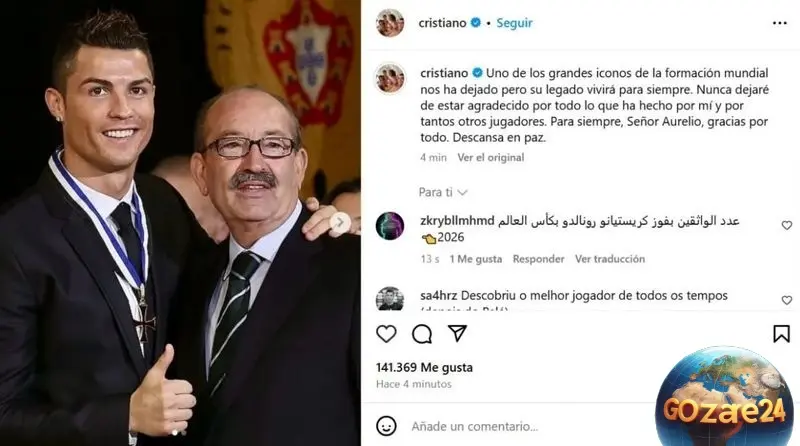Image resolution: width=800 pixels, height=446 pixels.
Task: Save post with the bookmark icon
Action: (x=781, y=334)
